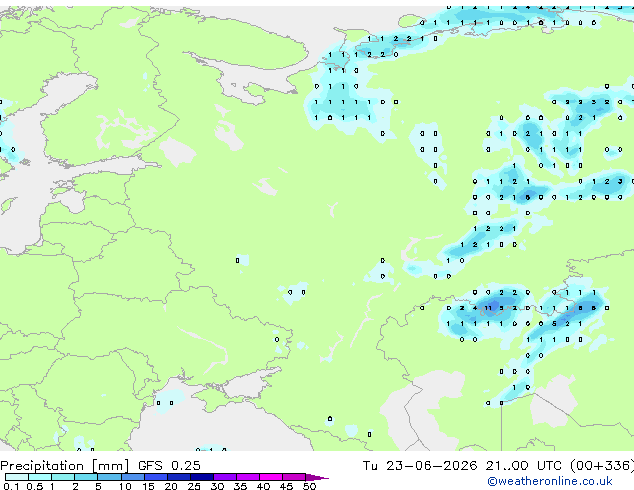
Task: Click the 40–45 mm legend color swatch
Action: click(x=271, y=477)
